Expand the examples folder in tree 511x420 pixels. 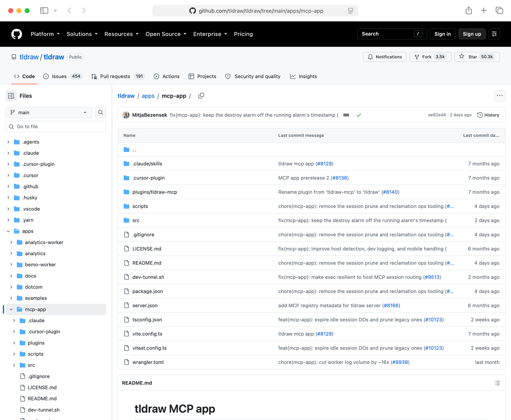[11, 298]
